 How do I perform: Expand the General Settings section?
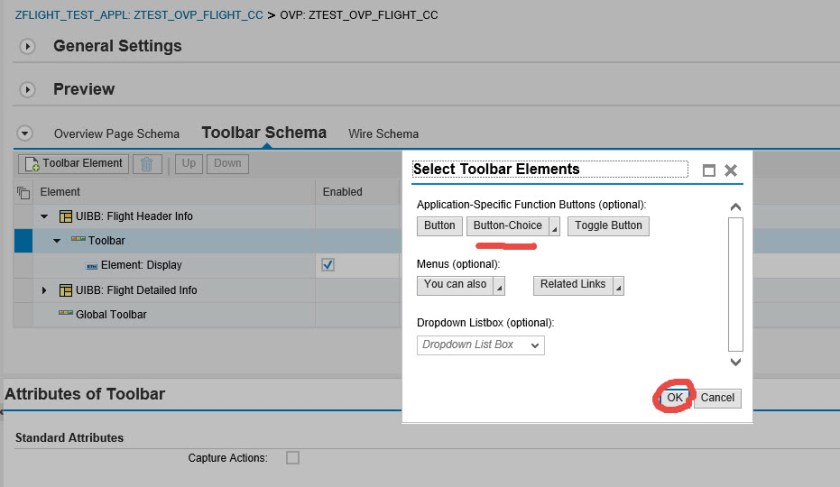tap(27, 47)
